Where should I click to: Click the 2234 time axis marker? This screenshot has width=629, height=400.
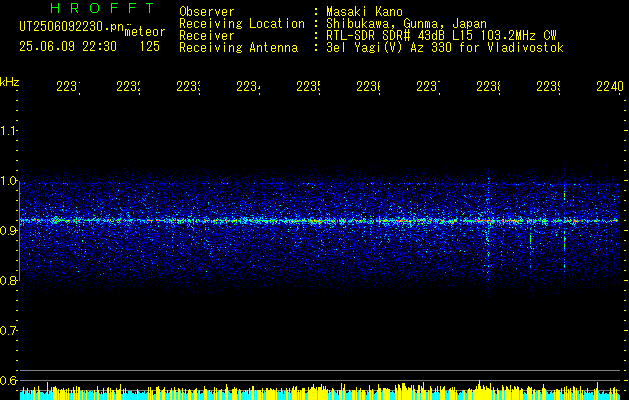click(x=248, y=86)
